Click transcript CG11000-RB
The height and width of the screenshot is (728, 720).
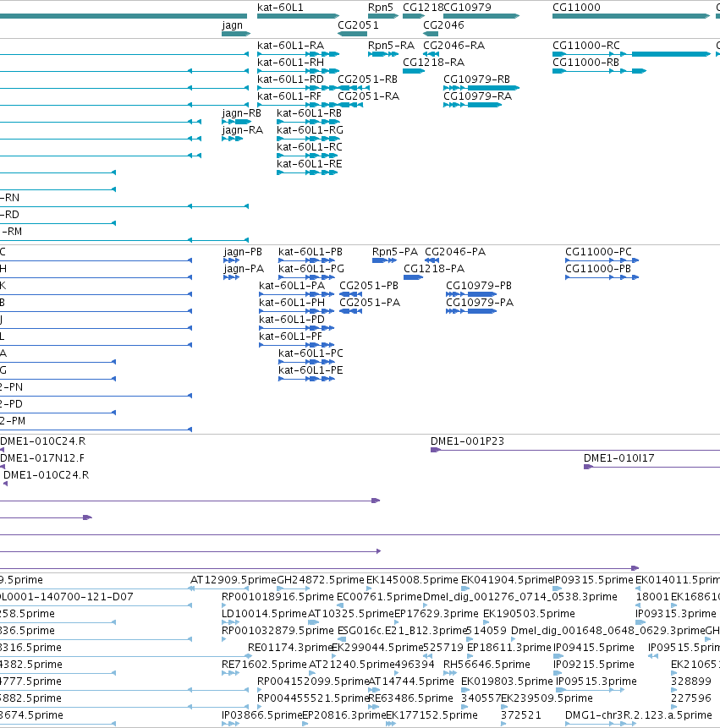click(x=599, y=71)
